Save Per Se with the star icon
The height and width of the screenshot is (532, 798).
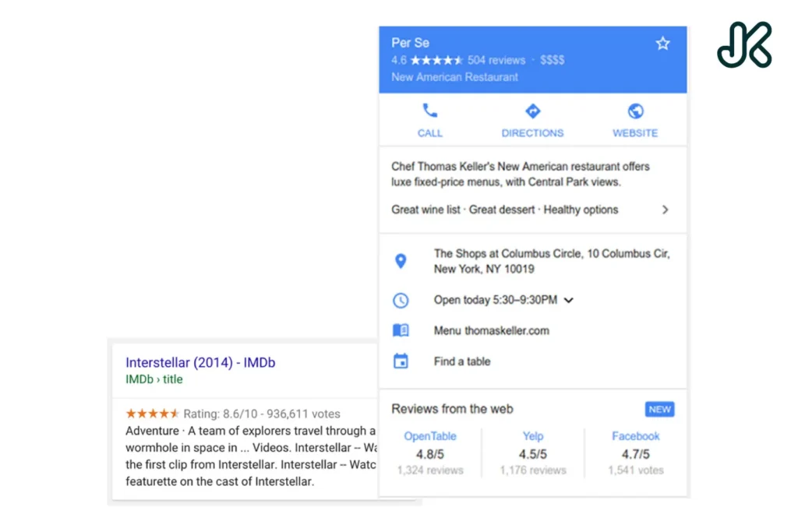662,44
